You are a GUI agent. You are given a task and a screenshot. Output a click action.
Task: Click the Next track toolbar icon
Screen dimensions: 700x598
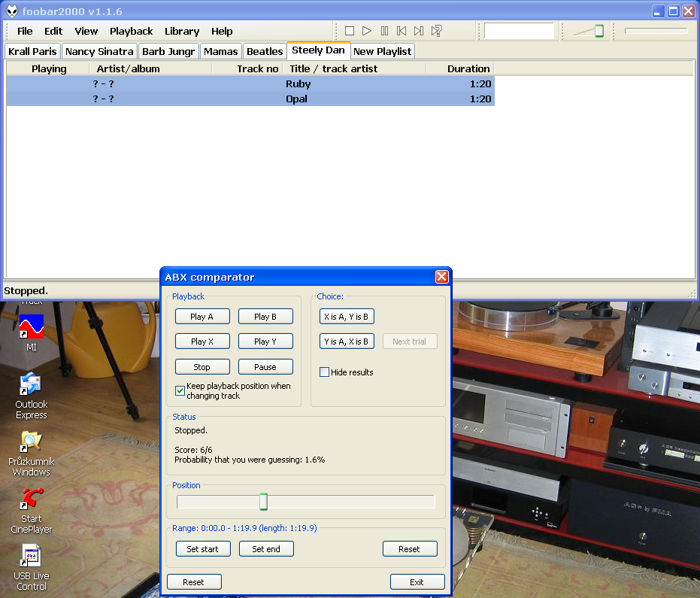pos(419,31)
